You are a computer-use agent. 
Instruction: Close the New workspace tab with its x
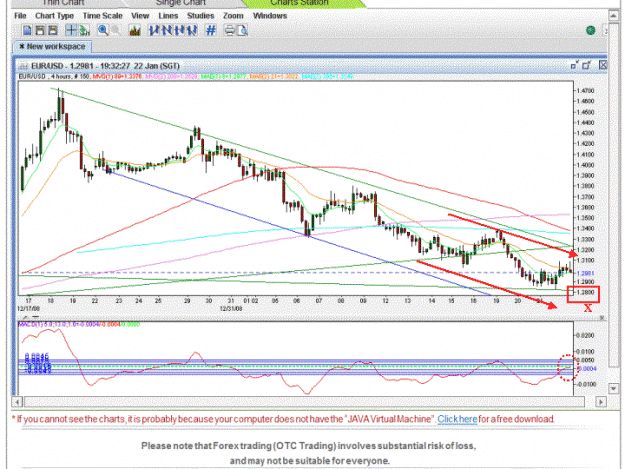(x=22, y=46)
